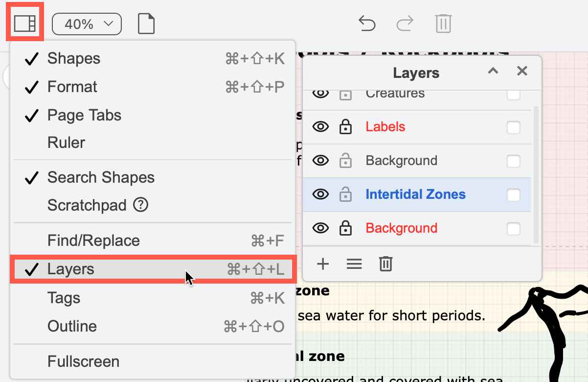The image size is (588, 382).
Task: Open Tags from the view menu
Action: point(64,298)
